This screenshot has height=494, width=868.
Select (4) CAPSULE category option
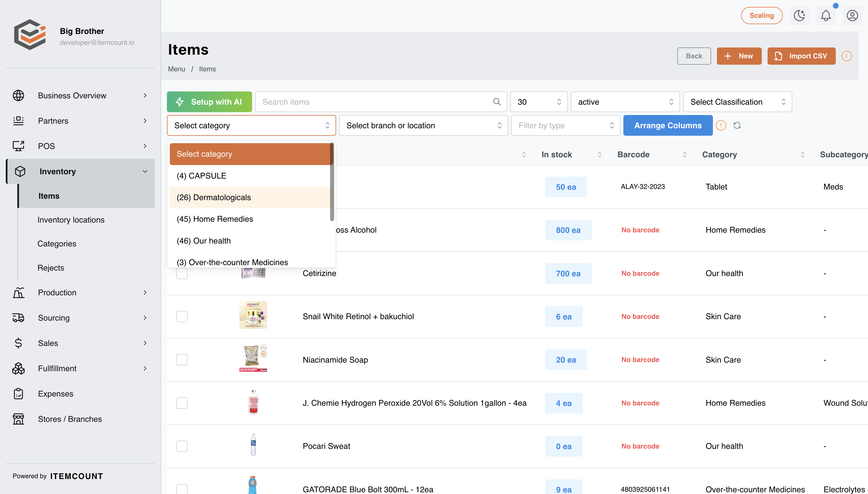pos(250,176)
